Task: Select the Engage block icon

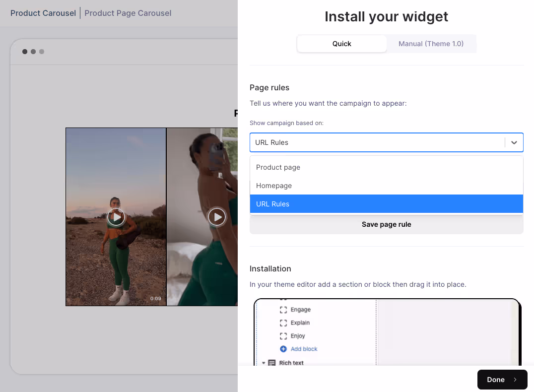Action: (x=283, y=310)
